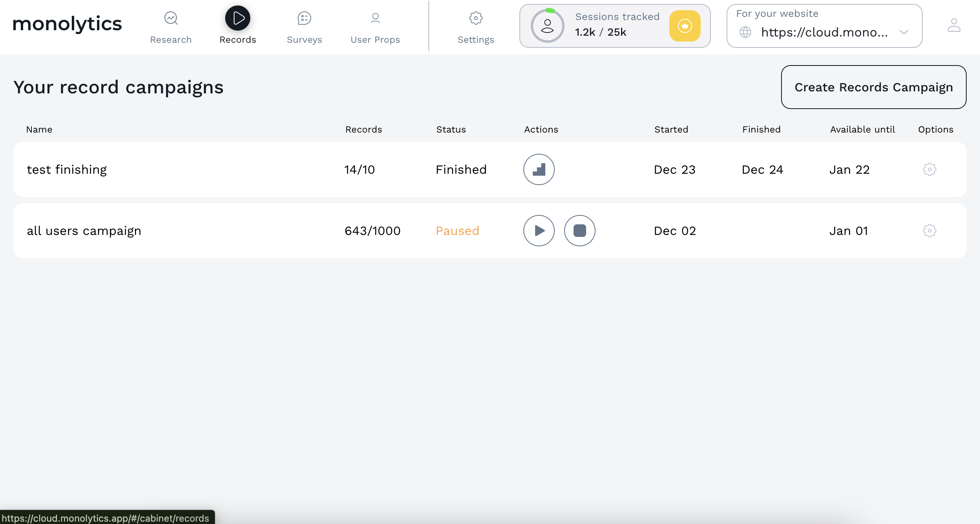Open user account profile icon
The height and width of the screenshot is (524, 980).
[x=953, y=25]
